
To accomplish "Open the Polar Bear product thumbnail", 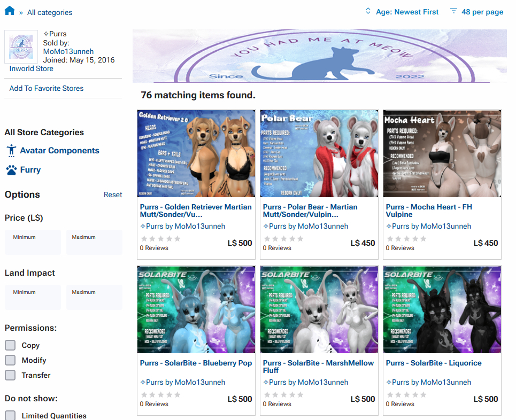I will (319, 154).
